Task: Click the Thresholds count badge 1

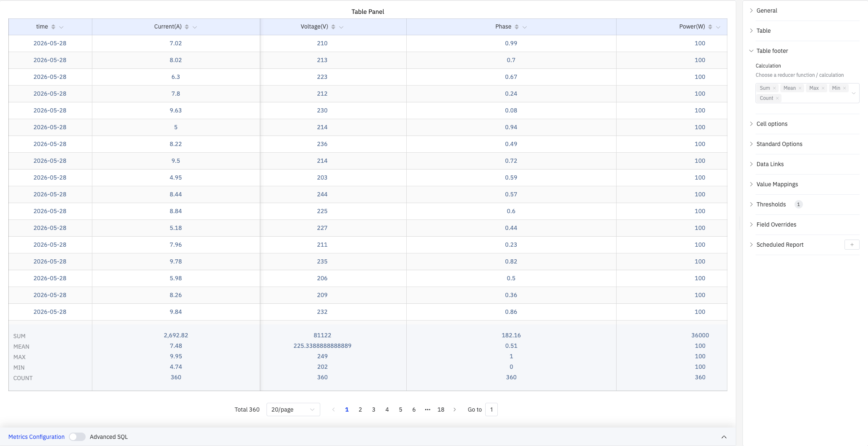Action: click(x=798, y=204)
